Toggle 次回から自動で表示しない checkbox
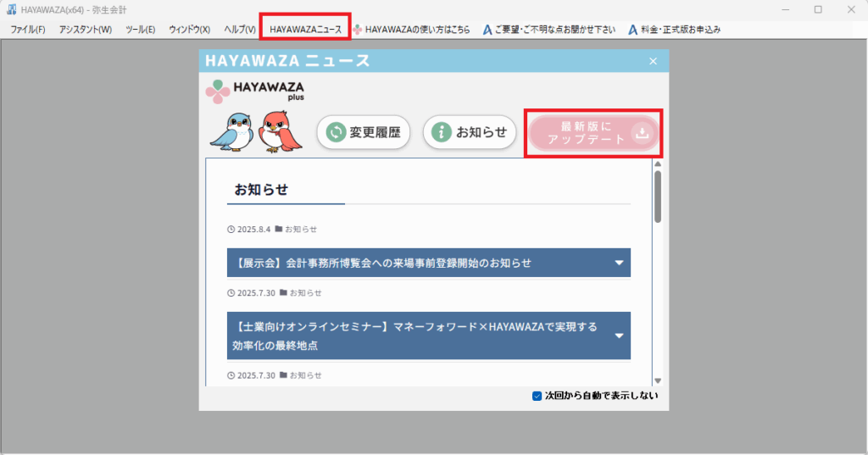 537,396
